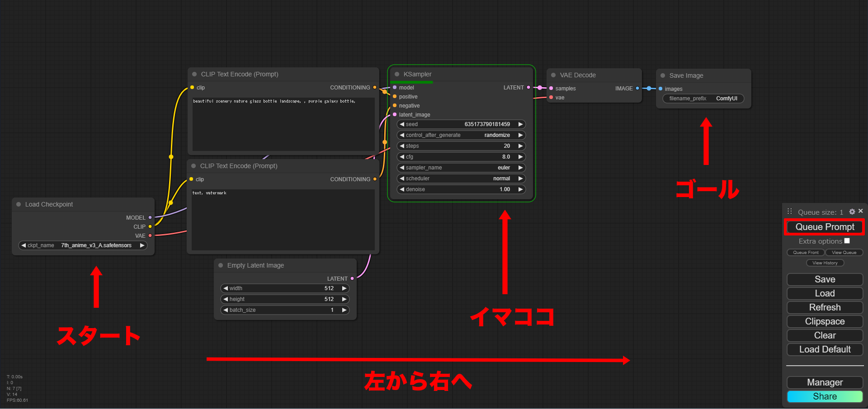868x409 pixels.
Task: Open the ComfyUI Manager
Action: tap(825, 382)
